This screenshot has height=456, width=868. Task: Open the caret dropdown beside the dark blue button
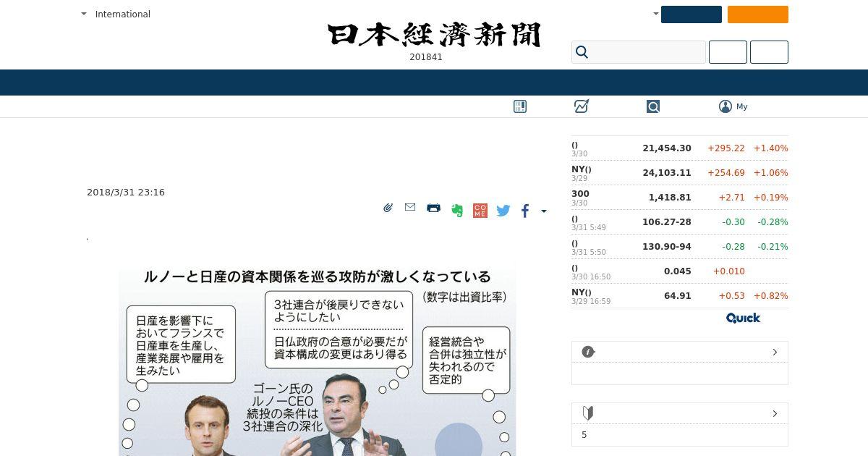tap(656, 14)
